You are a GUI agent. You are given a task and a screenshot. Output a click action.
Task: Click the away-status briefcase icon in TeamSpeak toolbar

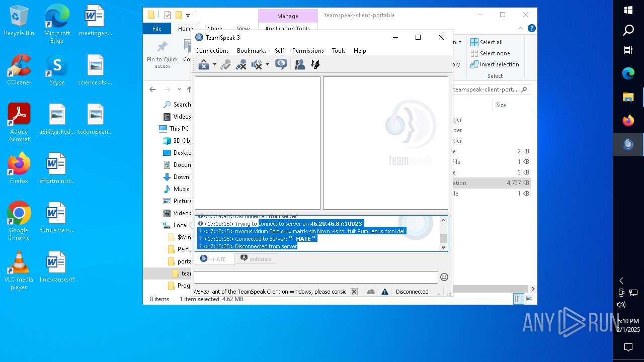pos(204,64)
